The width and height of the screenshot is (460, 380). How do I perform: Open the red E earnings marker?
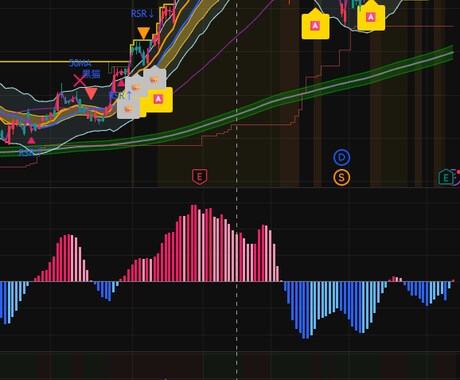tap(199, 177)
